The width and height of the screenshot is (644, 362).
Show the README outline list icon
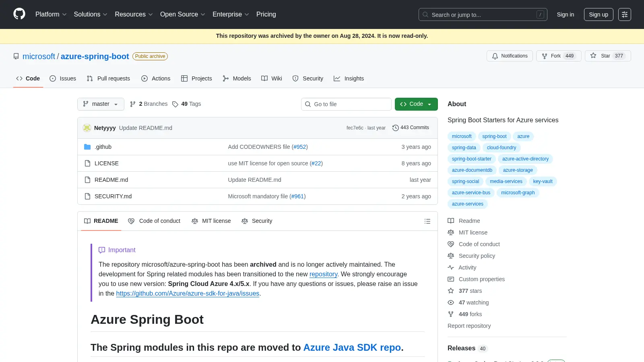point(427,221)
